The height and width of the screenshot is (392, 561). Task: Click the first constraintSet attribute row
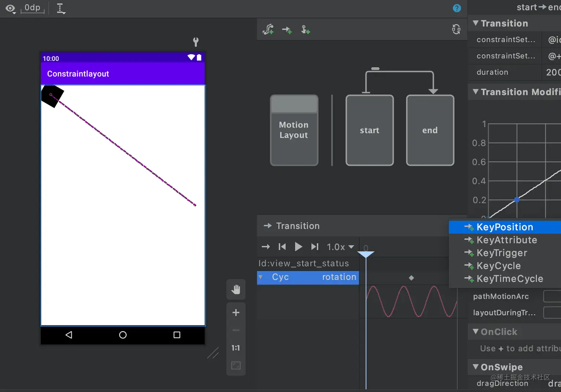515,40
